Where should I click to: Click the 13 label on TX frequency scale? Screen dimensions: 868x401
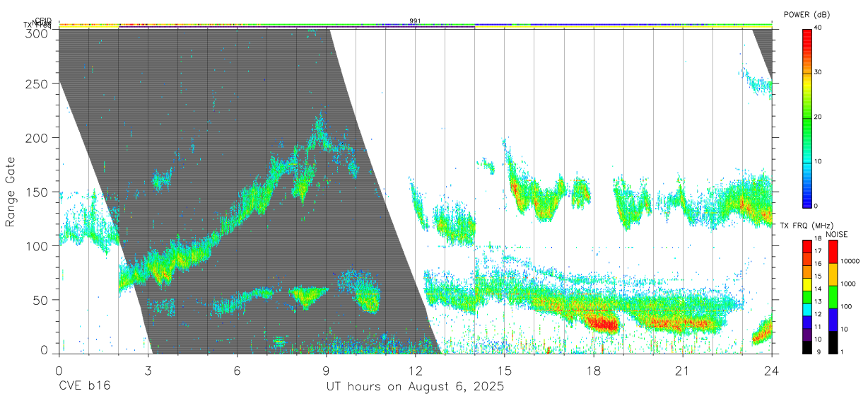[819, 302]
